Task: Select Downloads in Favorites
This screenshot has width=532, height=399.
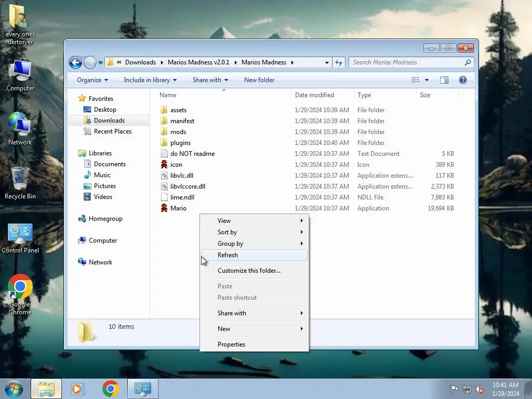Action: point(109,121)
